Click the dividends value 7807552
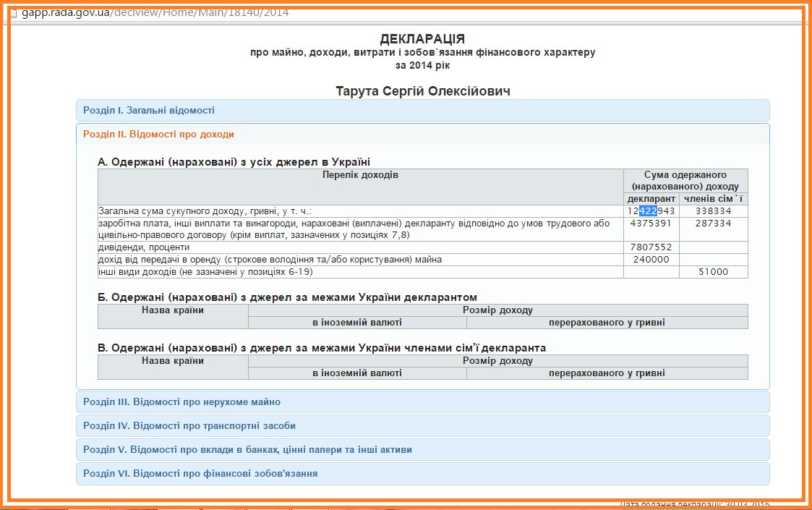812x510 pixels. 650,246
